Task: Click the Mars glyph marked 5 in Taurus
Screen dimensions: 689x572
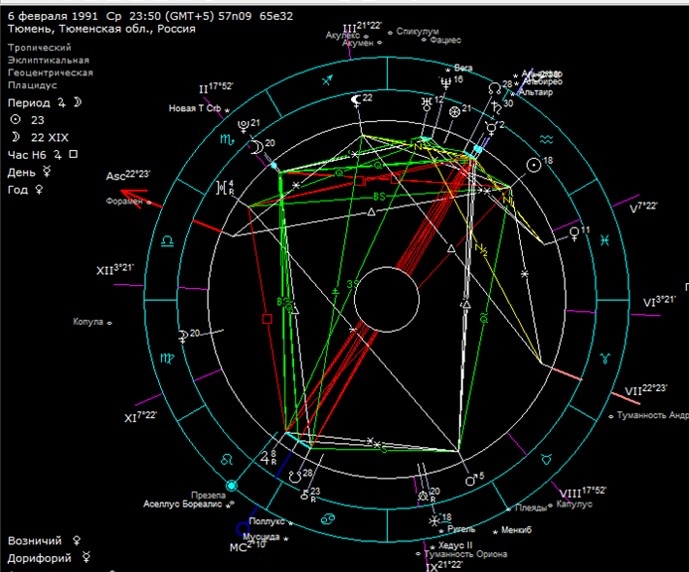Action: (471, 480)
